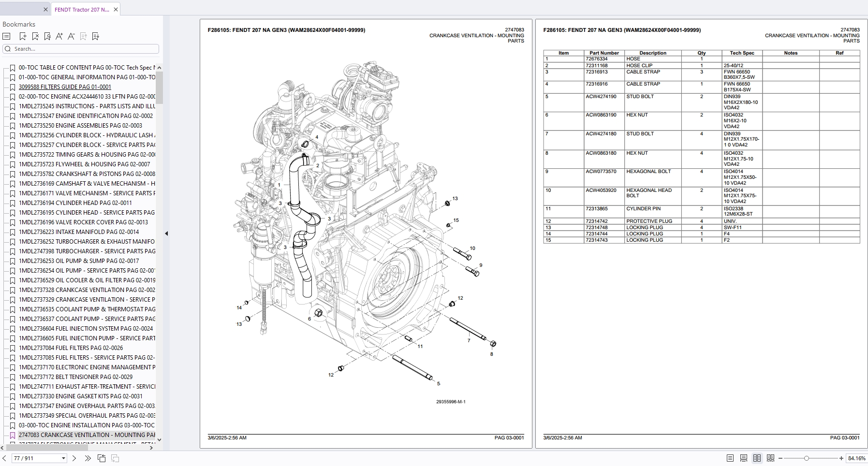Open the bookmark list options menu icon

pyautogui.click(x=6, y=36)
